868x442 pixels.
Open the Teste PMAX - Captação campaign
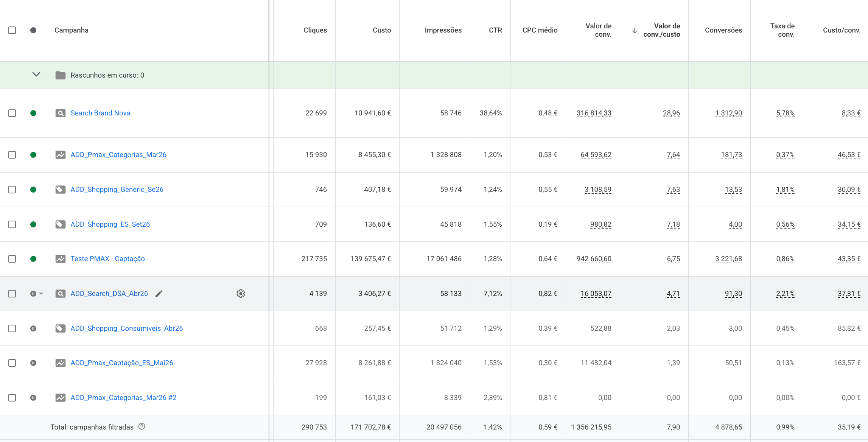click(108, 259)
